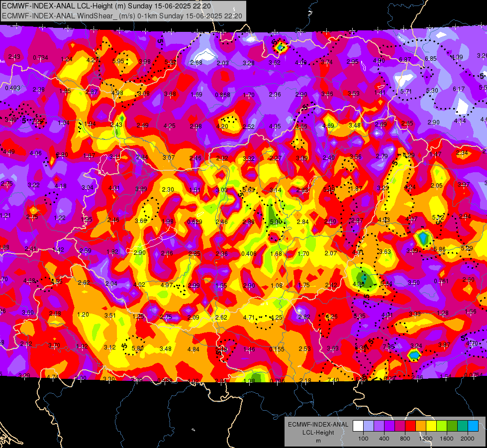
Task: Click the wind shear value 0.868
Action: pos(223,95)
